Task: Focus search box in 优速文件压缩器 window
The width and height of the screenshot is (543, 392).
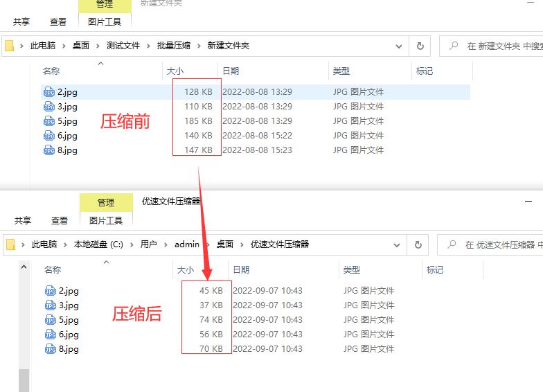Action: 490,245
